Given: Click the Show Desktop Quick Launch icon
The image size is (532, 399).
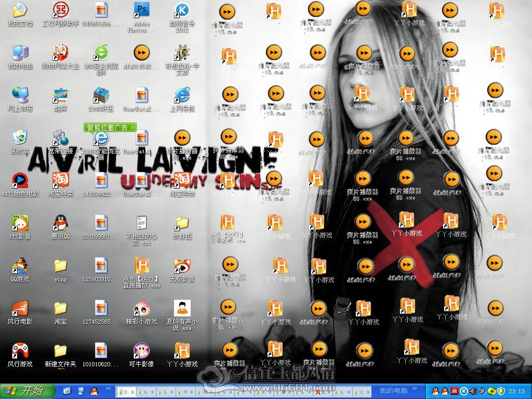Looking at the screenshot, I should pyautogui.click(x=81, y=391).
